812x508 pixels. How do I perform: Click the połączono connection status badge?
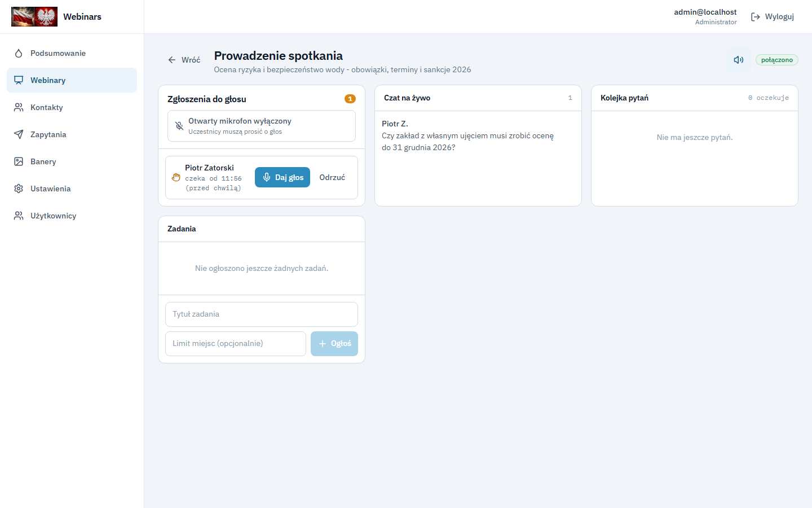pos(777,60)
